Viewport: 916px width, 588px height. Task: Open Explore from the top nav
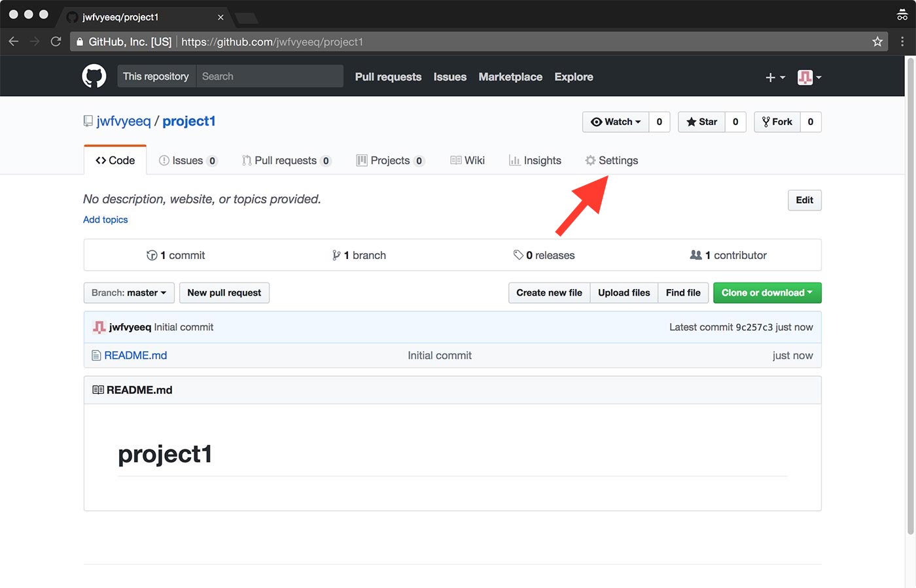pyautogui.click(x=574, y=77)
